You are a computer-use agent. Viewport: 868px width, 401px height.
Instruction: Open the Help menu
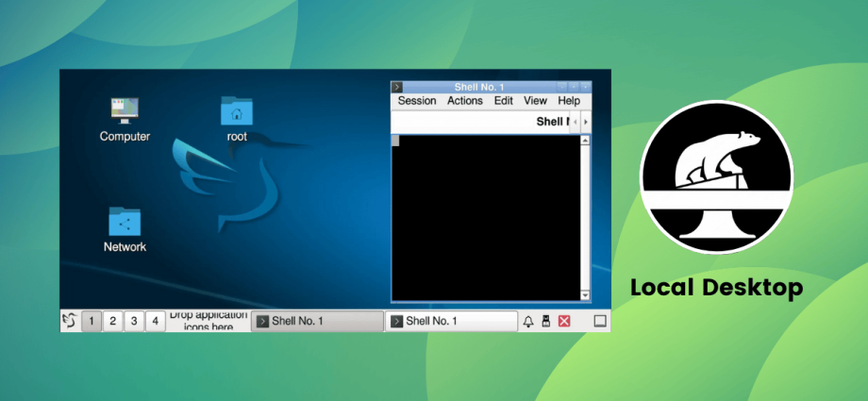569,101
